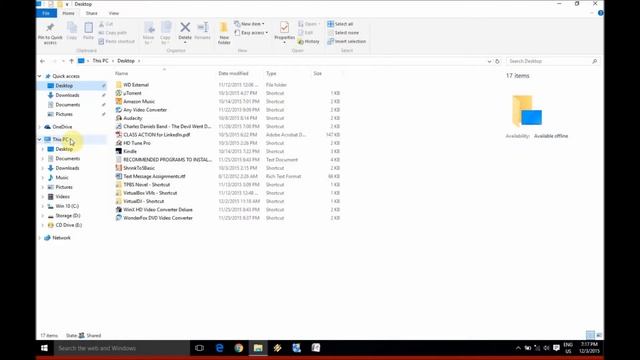Click the Delete X icon
This screenshot has height=360, width=640.
[x=185, y=27]
